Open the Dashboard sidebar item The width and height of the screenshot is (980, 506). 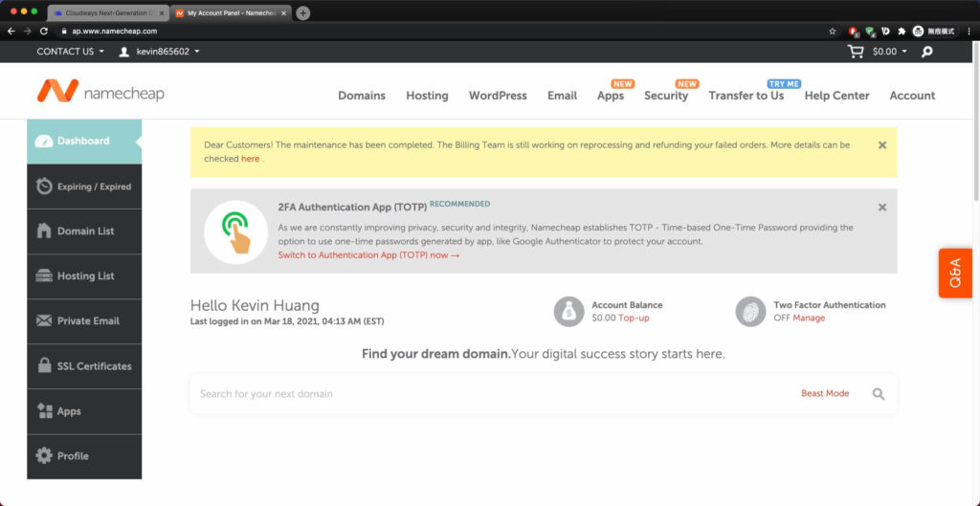point(84,142)
